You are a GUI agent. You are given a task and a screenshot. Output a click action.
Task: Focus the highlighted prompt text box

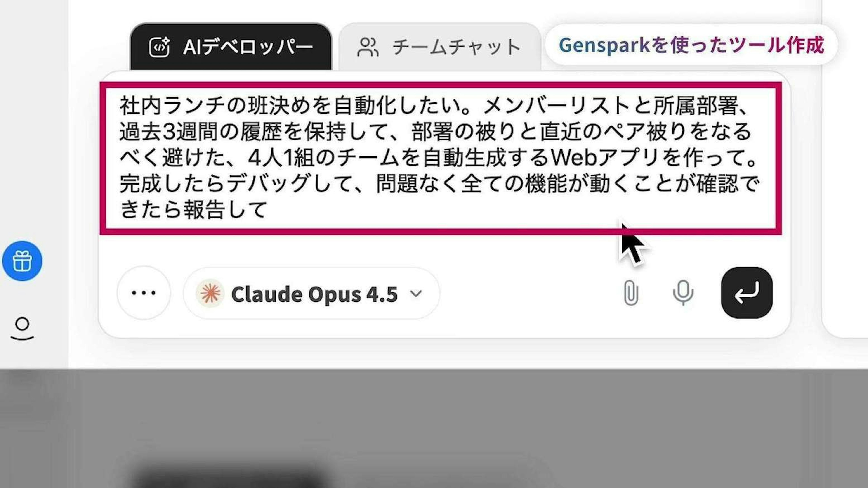(x=441, y=158)
